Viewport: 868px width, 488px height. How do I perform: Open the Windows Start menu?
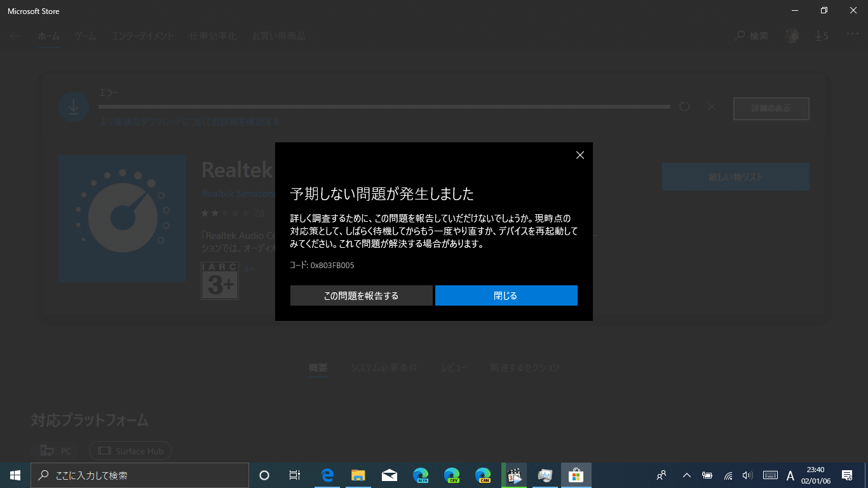tap(15, 475)
